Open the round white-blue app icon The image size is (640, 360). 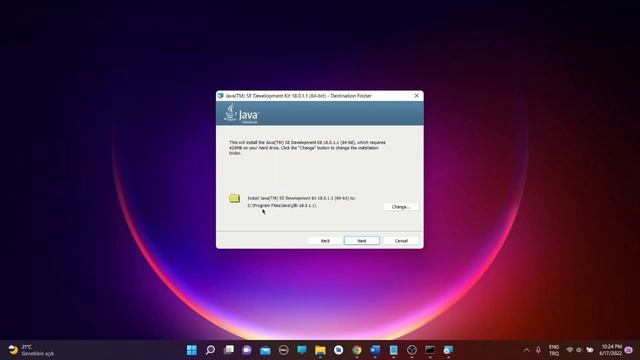pyautogui.click(x=338, y=350)
